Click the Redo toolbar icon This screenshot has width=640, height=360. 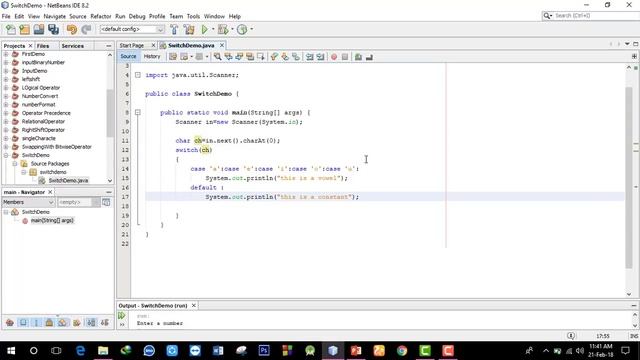(x=86, y=29)
